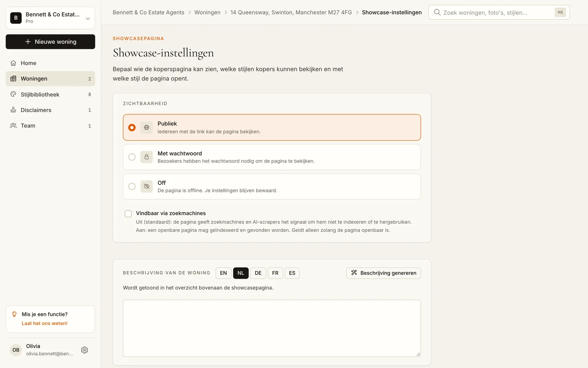Switch description language to EN
This screenshot has height=368, width=588.
(x=224, y=273)
